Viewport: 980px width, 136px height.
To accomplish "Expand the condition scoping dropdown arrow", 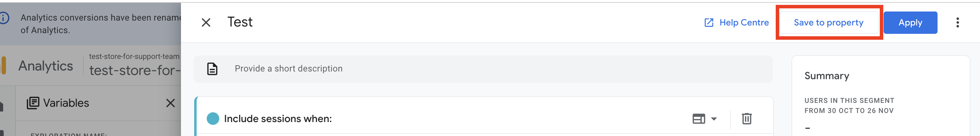I will [714, 119].
